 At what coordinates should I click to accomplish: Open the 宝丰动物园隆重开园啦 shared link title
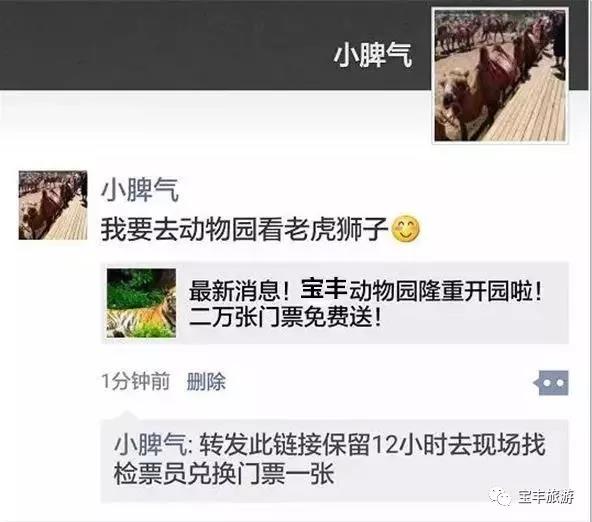pos(365,290)
